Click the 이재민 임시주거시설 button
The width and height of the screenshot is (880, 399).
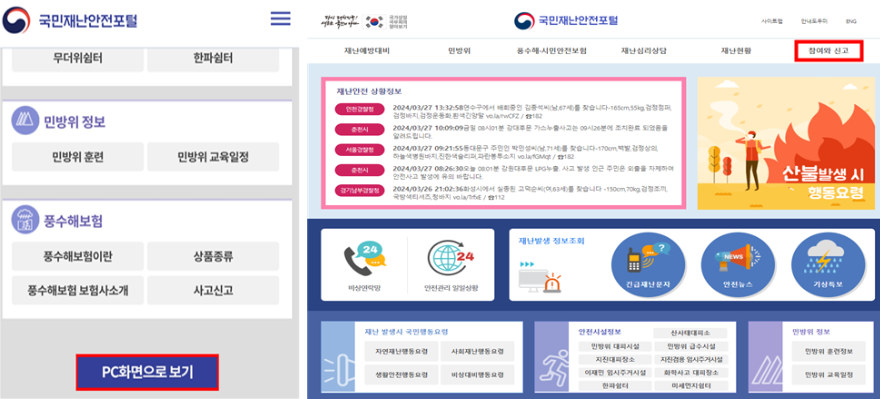point(615,373)
